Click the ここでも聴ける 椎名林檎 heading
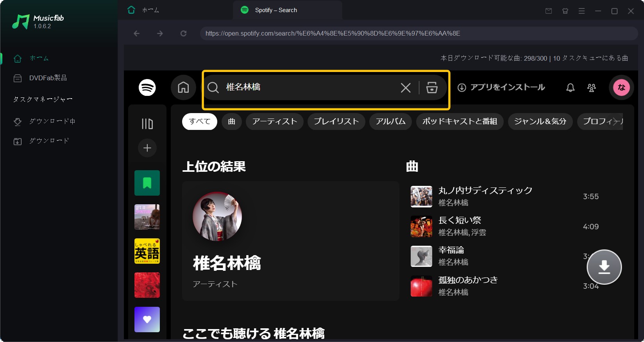 click(254, 333)
